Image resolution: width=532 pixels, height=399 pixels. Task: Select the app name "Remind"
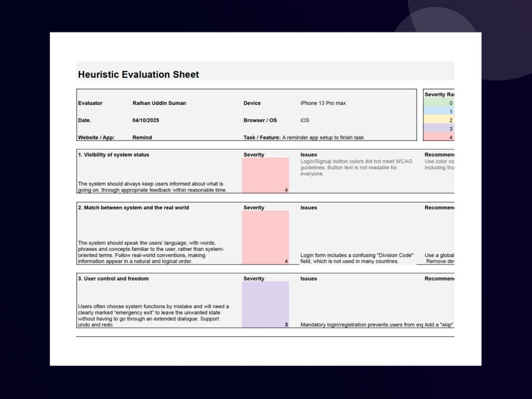coord(142,137)
